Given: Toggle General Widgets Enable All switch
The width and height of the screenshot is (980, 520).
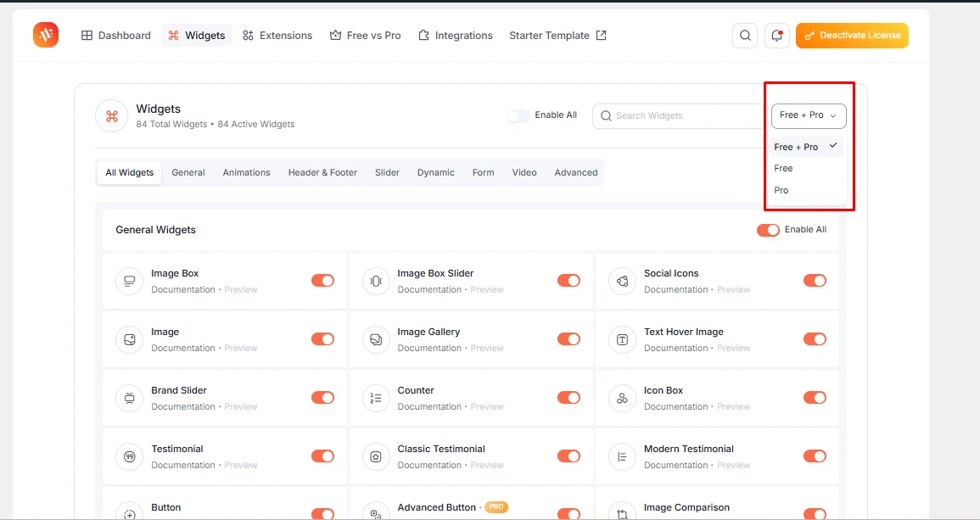Looking at the screenshot, I should point(768,230).
